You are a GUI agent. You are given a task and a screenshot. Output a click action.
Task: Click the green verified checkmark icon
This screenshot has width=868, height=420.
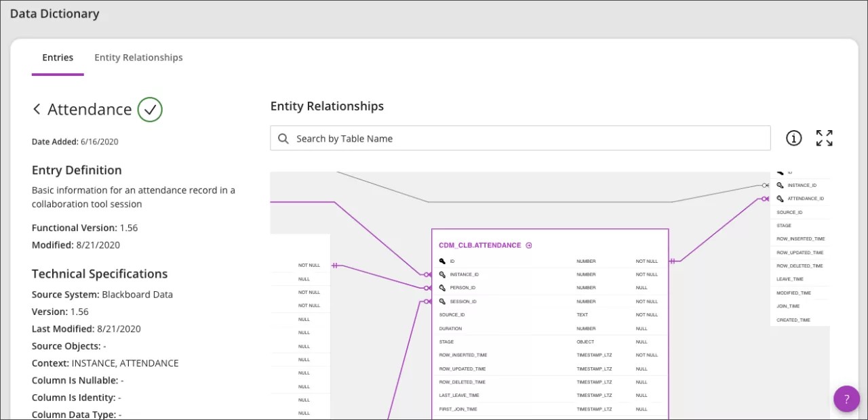point(150,109)
